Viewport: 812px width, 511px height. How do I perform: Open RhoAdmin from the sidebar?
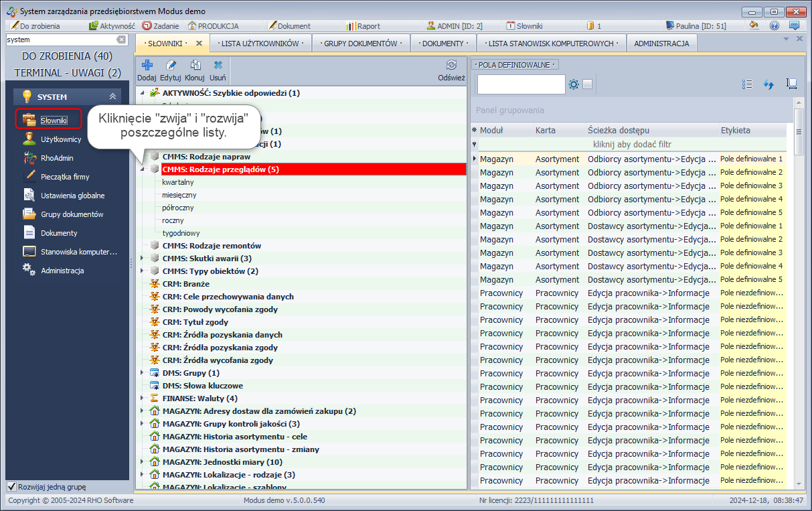[57, 158]
